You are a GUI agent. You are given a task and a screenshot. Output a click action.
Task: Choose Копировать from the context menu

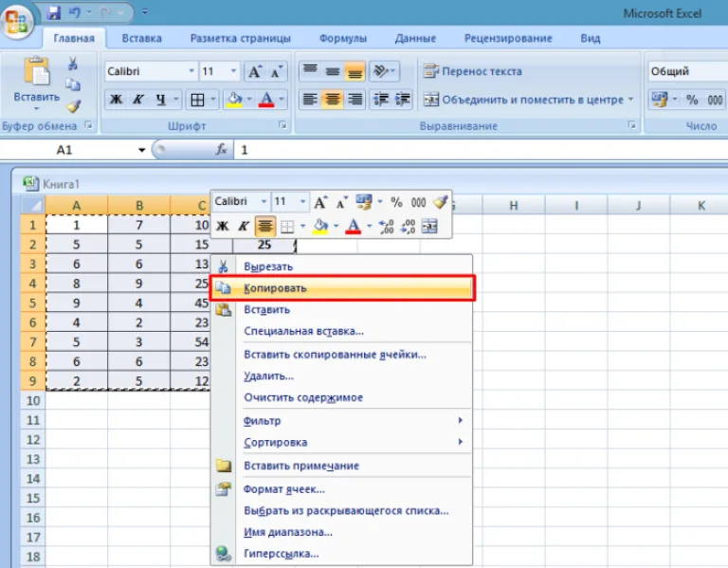342,288
